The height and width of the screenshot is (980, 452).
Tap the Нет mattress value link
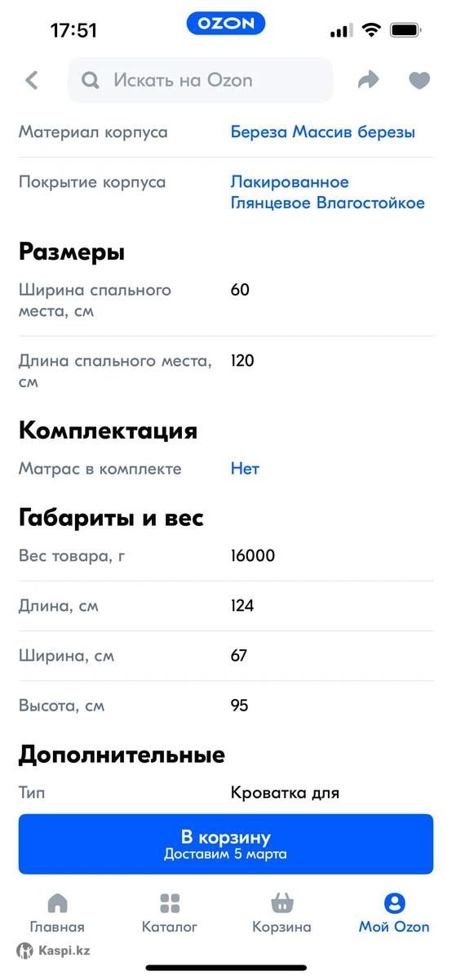tap(245, 469)
